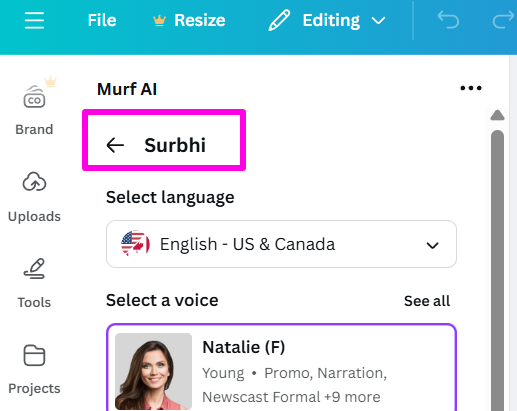Click Natalie's portrait thumbnail
The width and height of the screenshot is (517, 411).
(153, 371)
